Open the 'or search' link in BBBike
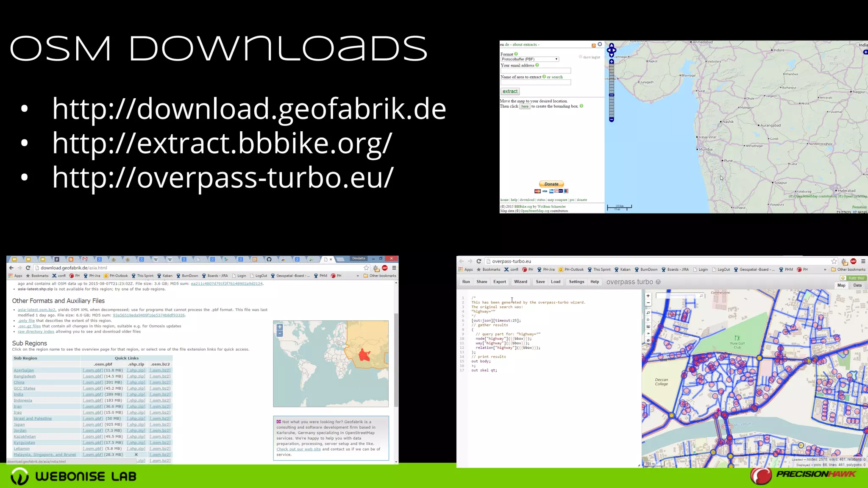Screen dimensions: 868x488 [555, 77]
